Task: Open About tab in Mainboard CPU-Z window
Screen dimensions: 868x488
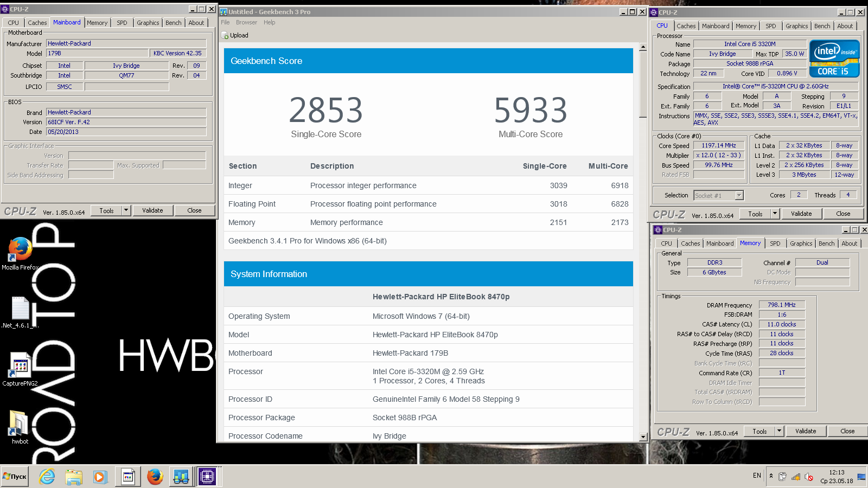Action: [x=196, y=23]
